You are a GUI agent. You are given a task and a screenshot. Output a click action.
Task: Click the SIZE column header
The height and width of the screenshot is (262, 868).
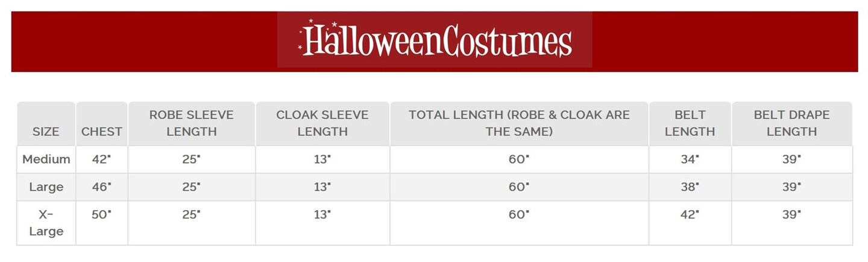tap(46, 132)
